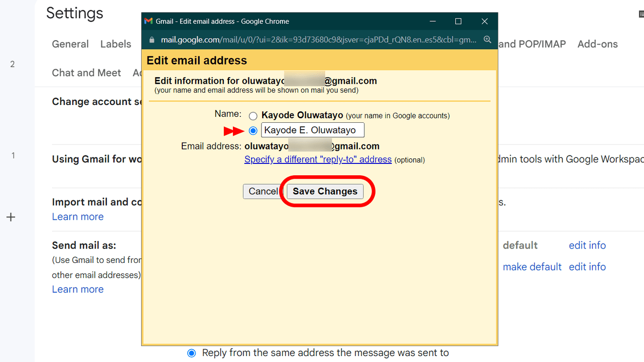The width and height of the screenshot is (644, 362).
Task: Click Learn more under Send mail as
Action: click(x=78, y=289)
